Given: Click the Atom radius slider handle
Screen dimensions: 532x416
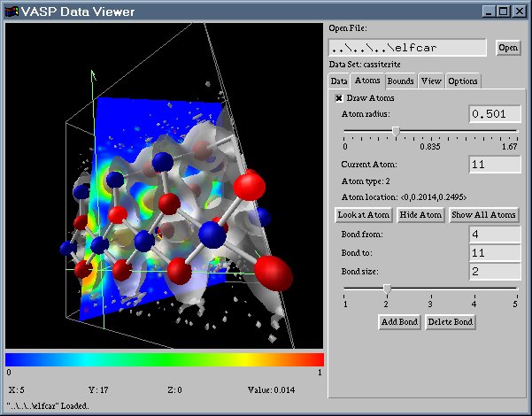Looking at the screenshot, I should point(396,131).
